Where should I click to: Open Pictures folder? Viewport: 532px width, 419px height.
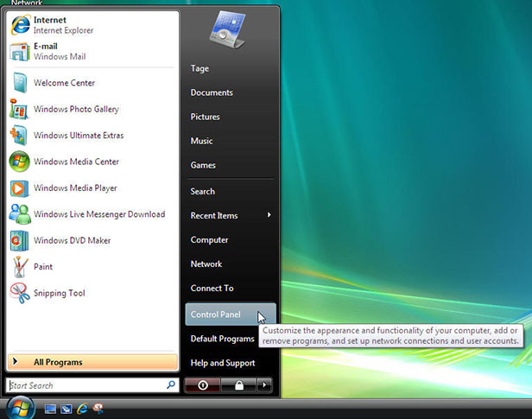[205, 117]
